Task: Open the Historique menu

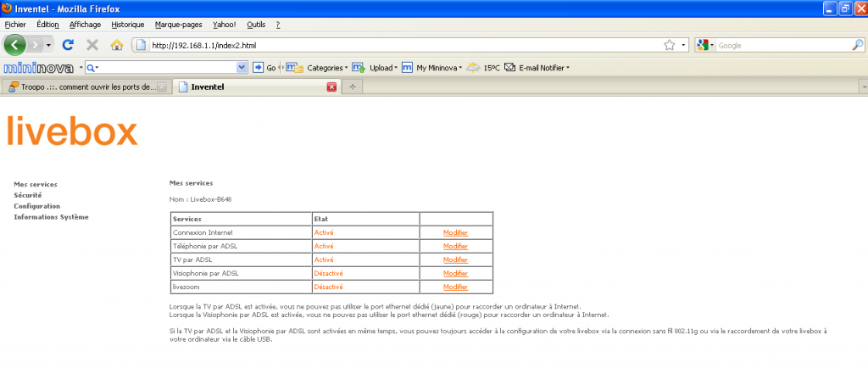Action: pos(128,25)
